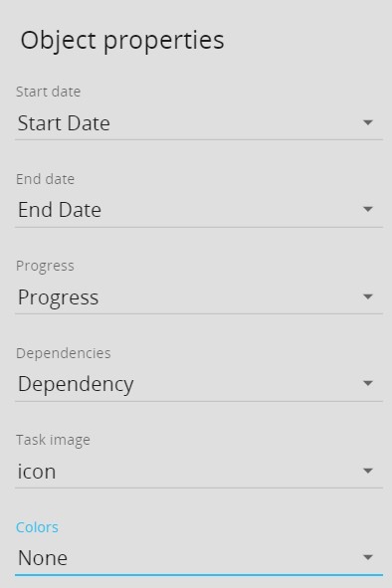
Task: Open the Start date dropdown arrow
Action: pyautogui.click(x=368, y=122)
